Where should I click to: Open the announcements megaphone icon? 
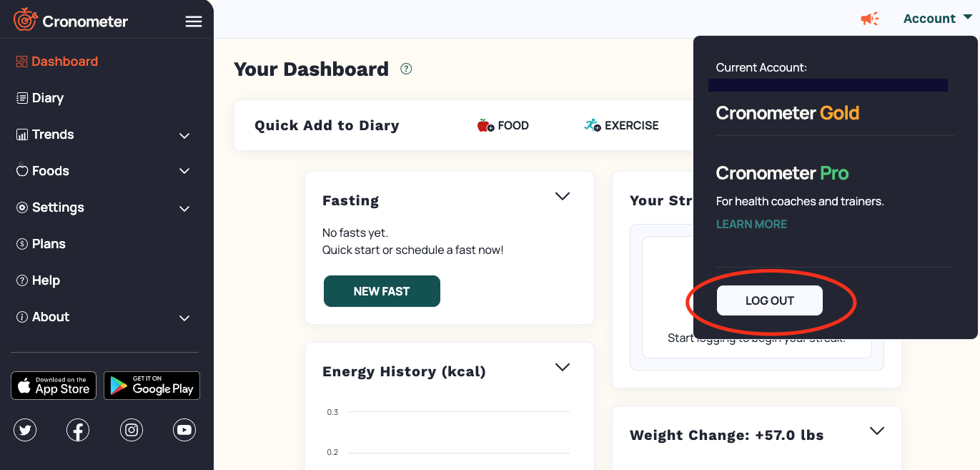point(870,19)
